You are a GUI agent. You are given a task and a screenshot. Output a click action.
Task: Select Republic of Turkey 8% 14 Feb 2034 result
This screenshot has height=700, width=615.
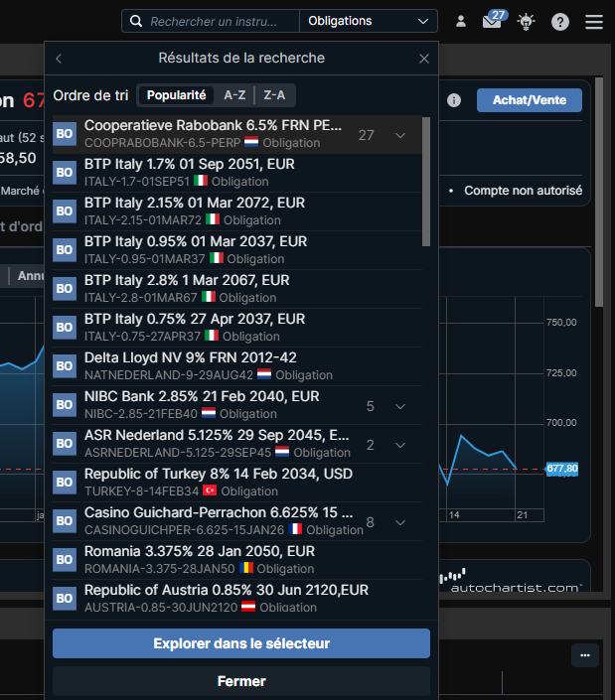click(x=237, y=483)
